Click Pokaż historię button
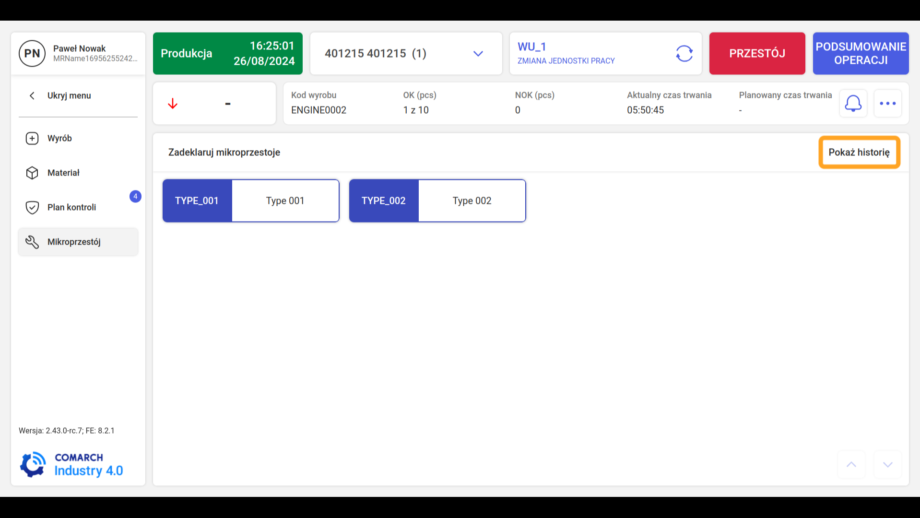The width and height of the screenshot is (920, 518). pos(859,153)
